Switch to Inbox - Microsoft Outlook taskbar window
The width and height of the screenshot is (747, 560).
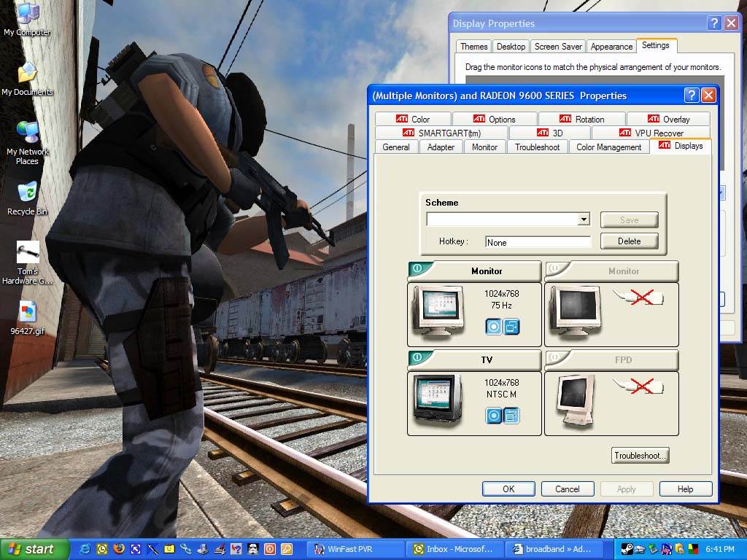click(455, 549)
